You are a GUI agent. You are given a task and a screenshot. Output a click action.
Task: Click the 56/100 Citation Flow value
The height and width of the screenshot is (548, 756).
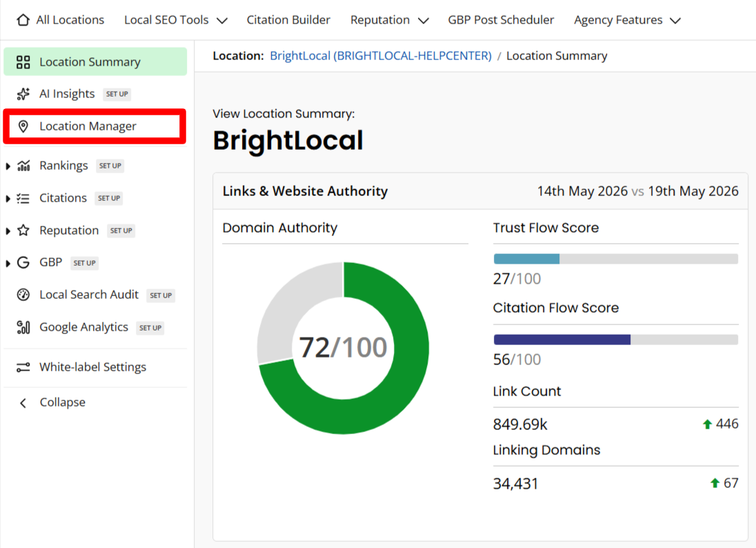tap(517, 360)
